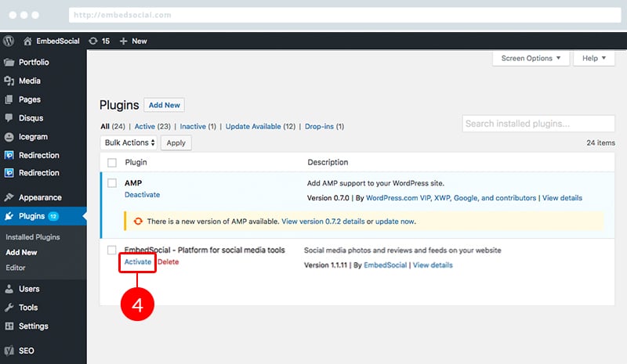Click the New item in admin bar

[x=140, y=41]
